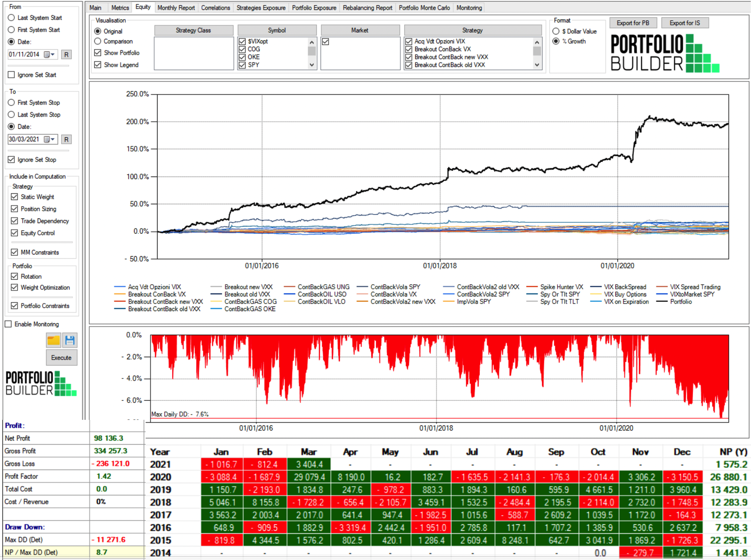751x560 pixels.
Task: Uncheck Breakout ConBack VX strategy
Action: click(409, 49)
